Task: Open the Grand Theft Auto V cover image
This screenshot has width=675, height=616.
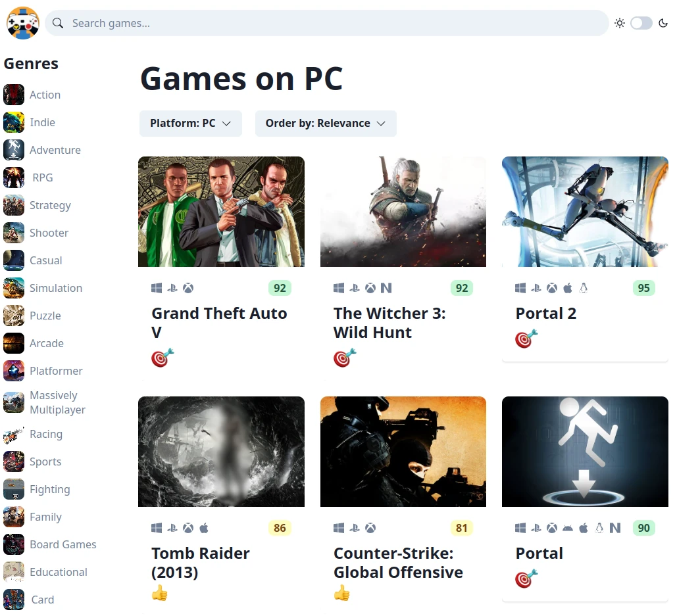Action: [221, 212]
